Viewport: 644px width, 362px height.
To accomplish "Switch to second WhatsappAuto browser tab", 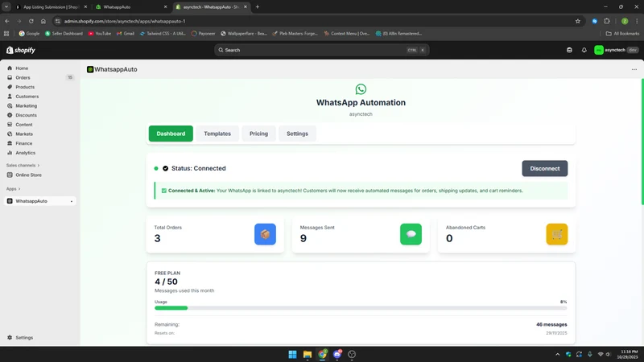I will pyautogui.click(x=130, y=7).
